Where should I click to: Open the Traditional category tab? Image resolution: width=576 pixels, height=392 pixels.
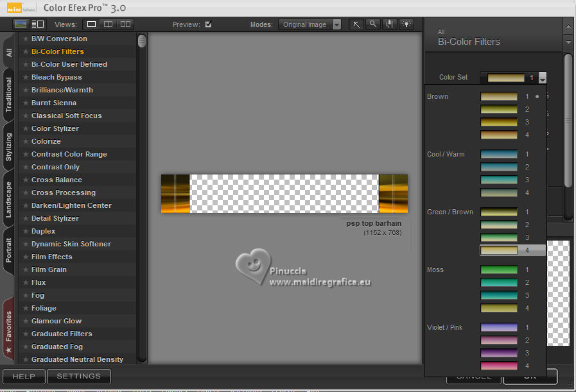[9, 95]
